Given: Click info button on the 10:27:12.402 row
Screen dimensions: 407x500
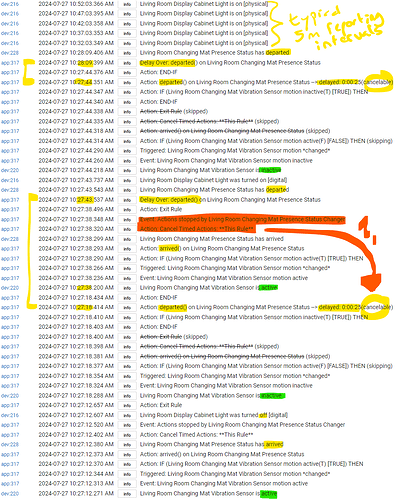Looking at the screenshot, I should click(127, 435).
